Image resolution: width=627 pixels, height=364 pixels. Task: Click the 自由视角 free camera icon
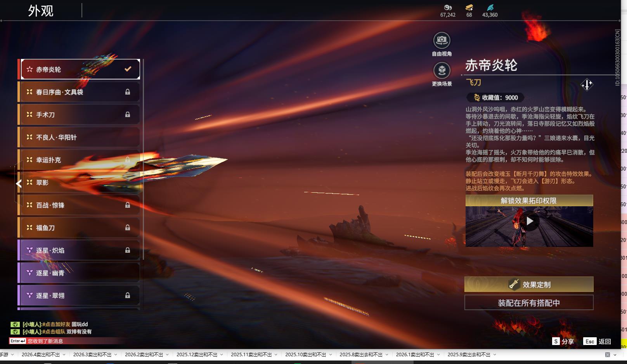pyautogui.click(x=442, y=39)
